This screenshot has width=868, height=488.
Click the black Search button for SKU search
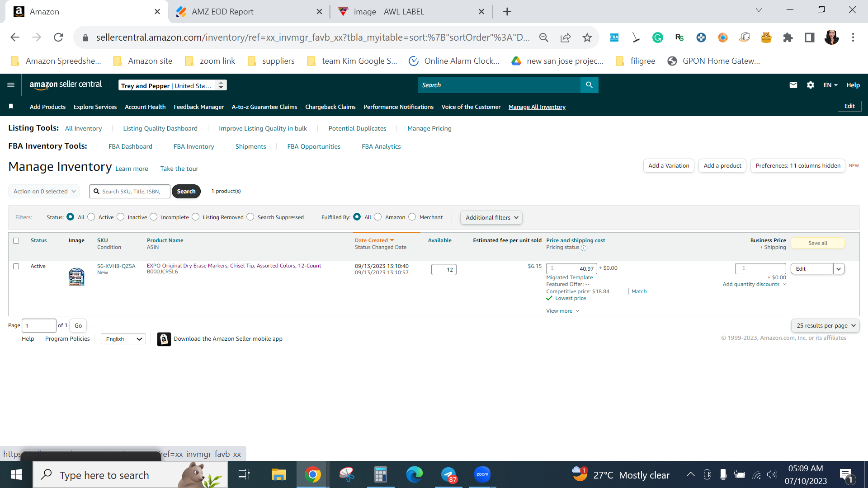[x=186, y=191]
